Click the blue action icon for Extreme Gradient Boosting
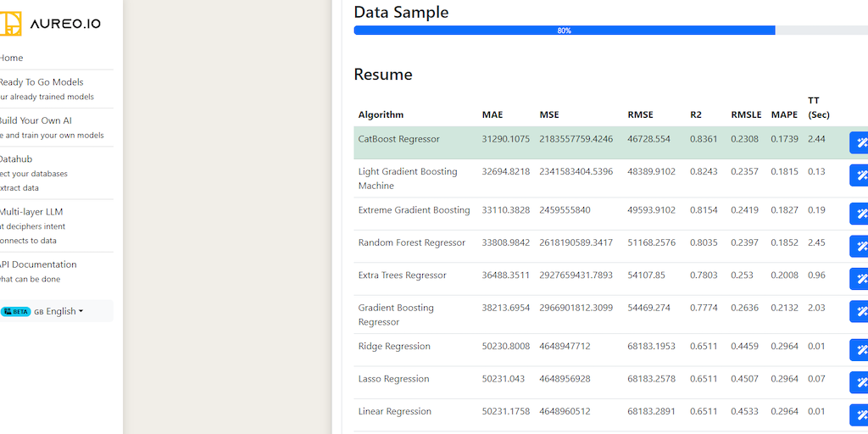The width and height of the screenshot is (868, 434). [x=860, y=214]
